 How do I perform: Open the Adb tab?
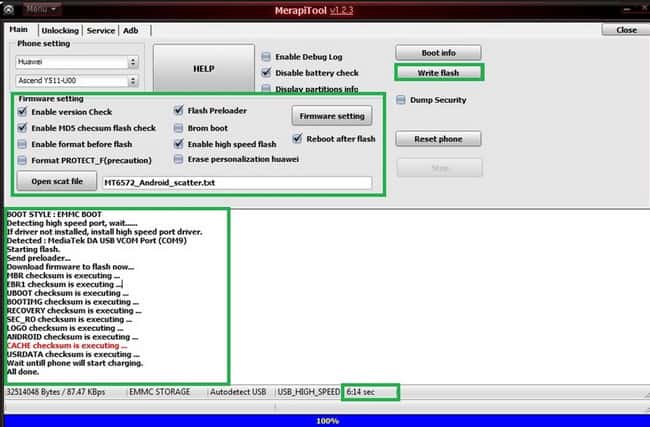[130, 31]
